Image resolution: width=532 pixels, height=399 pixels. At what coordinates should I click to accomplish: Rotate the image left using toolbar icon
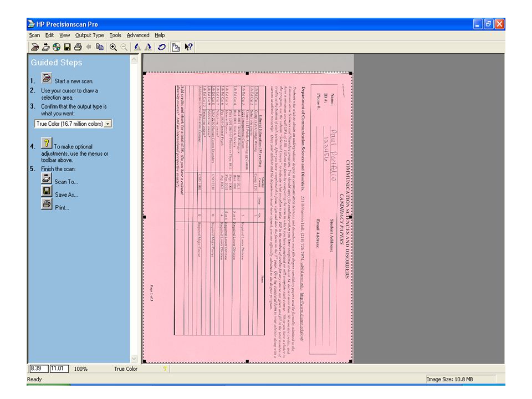(x=137, y=47)
